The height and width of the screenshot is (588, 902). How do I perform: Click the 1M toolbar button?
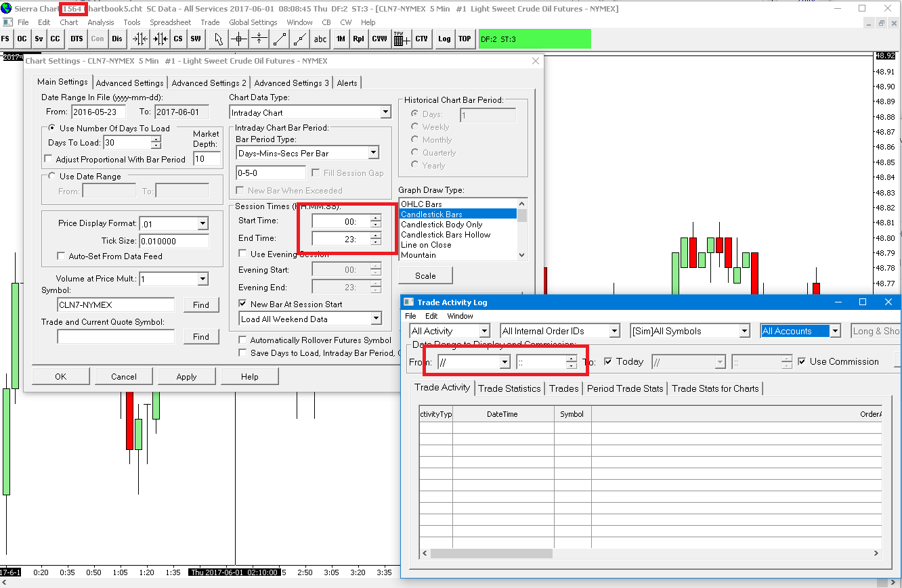(x=341, y=39)
